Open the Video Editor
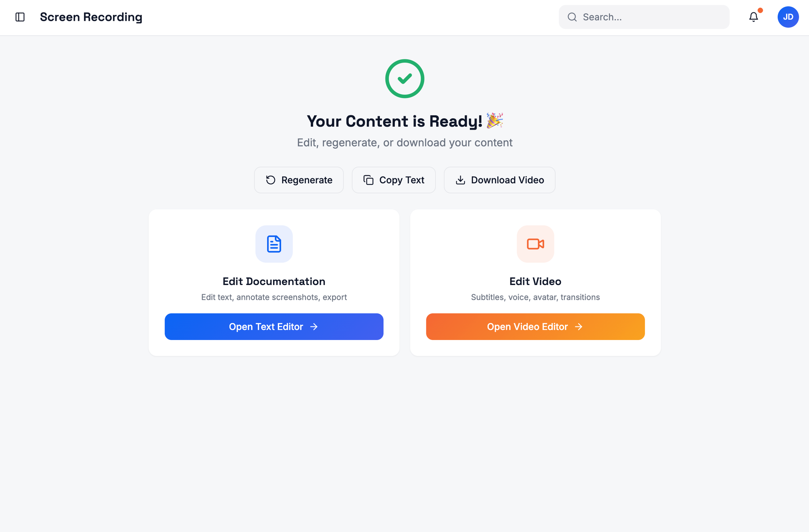The height and width of the screenshot is (532, 809). click(535, 326)
